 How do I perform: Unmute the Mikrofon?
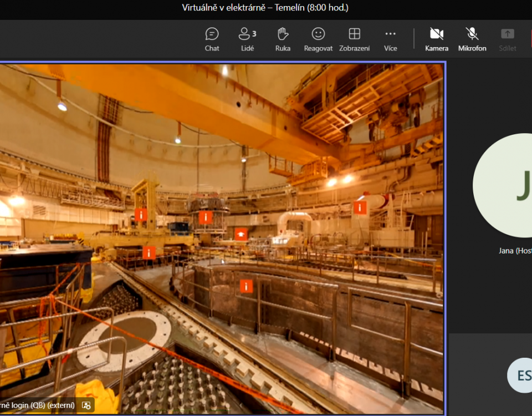coord(472,39)
